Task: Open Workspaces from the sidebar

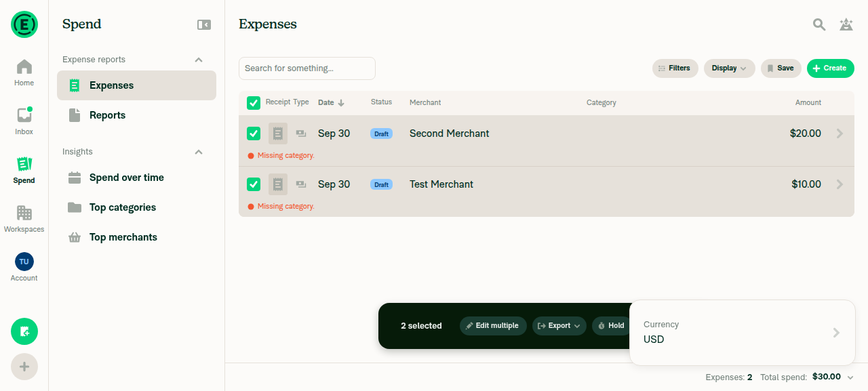Action: 24,220
